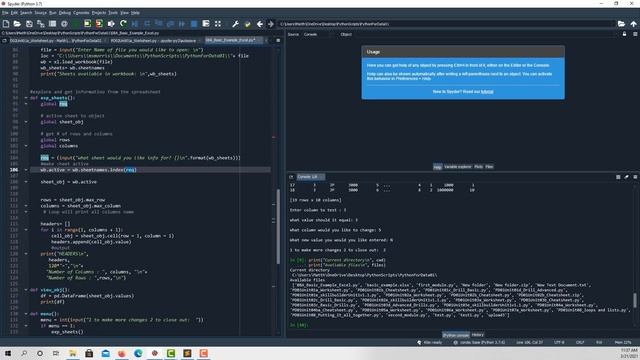The height and width of the screenshot is (360, 640).
Task: Run the current cell icon
Action: (x=87, y=24)
